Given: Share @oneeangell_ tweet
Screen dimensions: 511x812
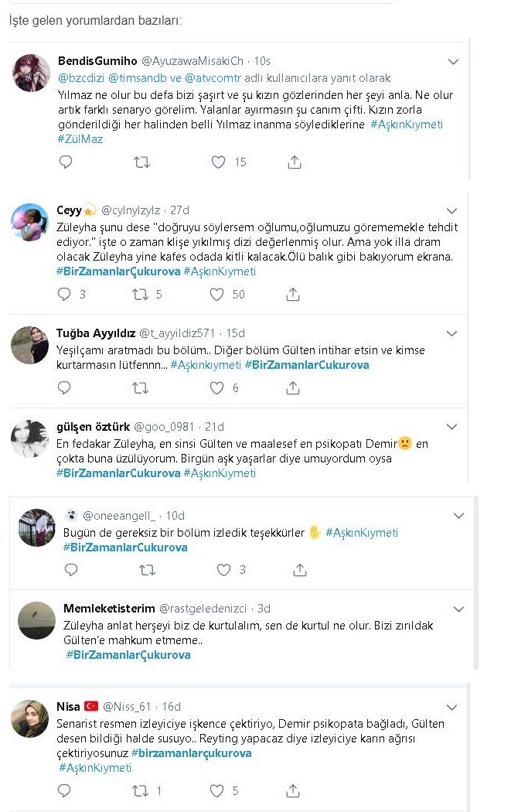Looking at the screenshot, I should point(299,570).
